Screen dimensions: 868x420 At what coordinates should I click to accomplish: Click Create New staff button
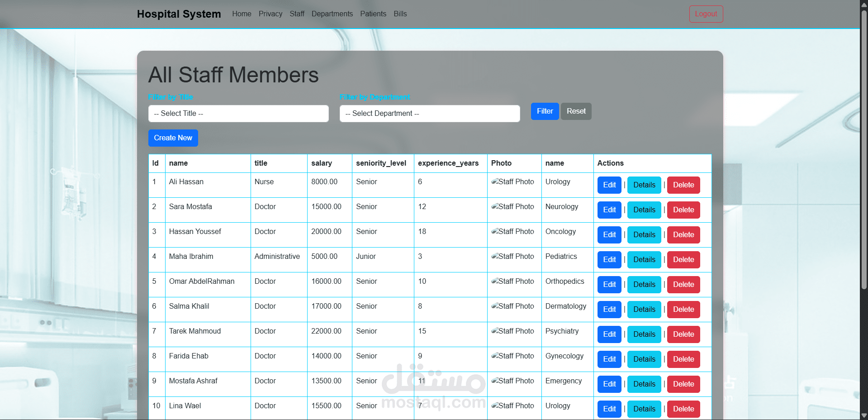(x=173, y=138)
